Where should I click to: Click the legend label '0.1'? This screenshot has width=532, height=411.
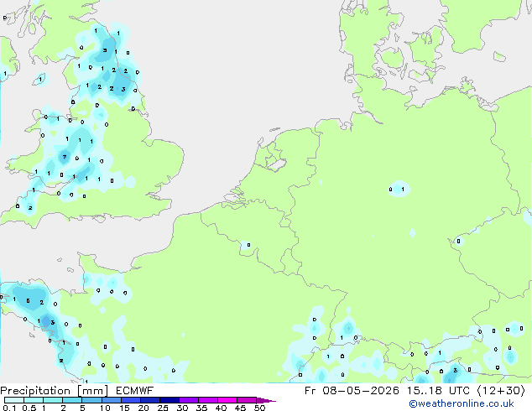(x=9, y=408)
